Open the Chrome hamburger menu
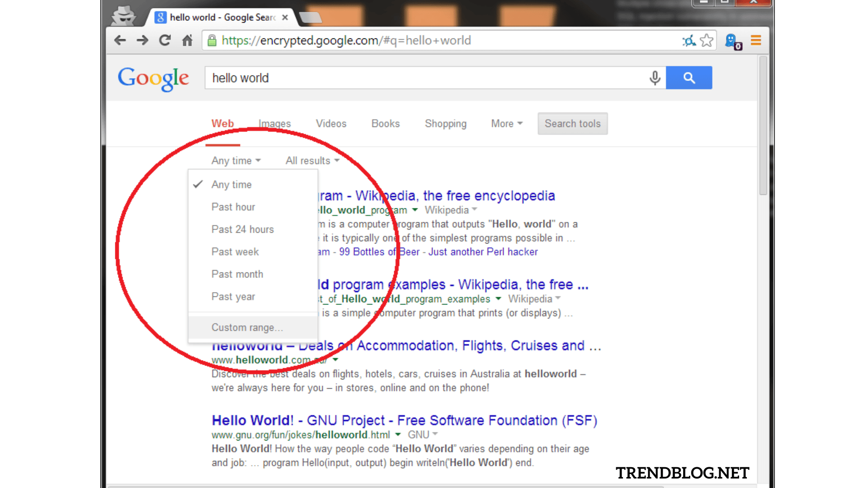This screenshot has height=488, width=868. point(756,41)
